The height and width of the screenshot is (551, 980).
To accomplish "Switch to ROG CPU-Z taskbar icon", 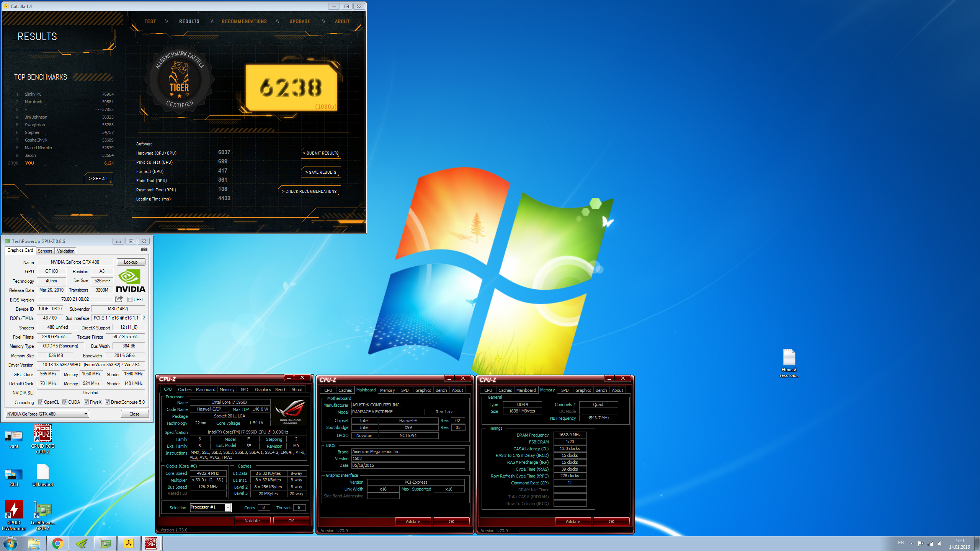I will pos(152,543).
